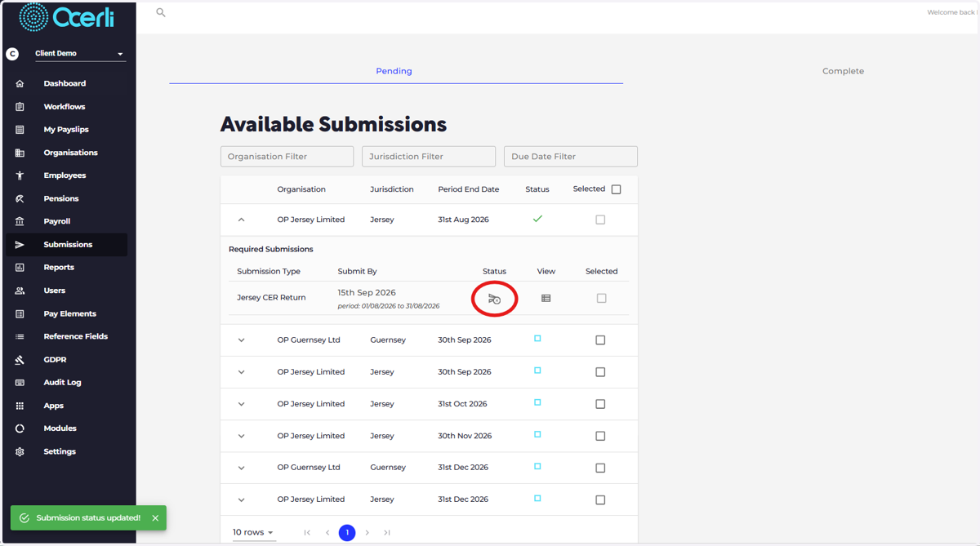Toggle the header Selected all checkbox
The height and width of the screenshot is (546, 980).
coord(617,189)
